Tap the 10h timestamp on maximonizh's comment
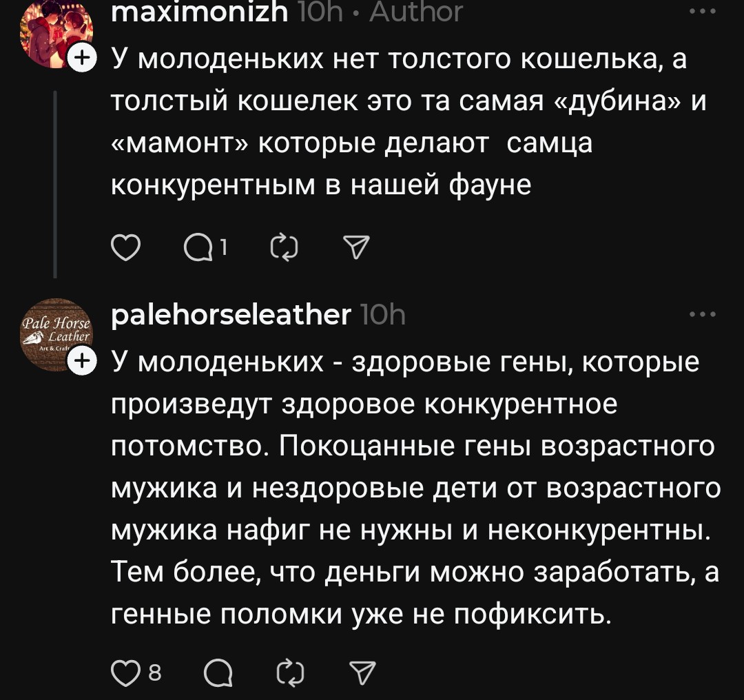Image resolution: width=744 pixels, height=700 pixels. pyautogui.click(x=321, y=12)
